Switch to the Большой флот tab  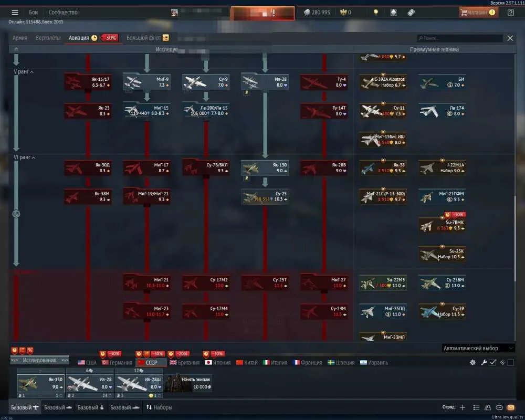(148, 38)
